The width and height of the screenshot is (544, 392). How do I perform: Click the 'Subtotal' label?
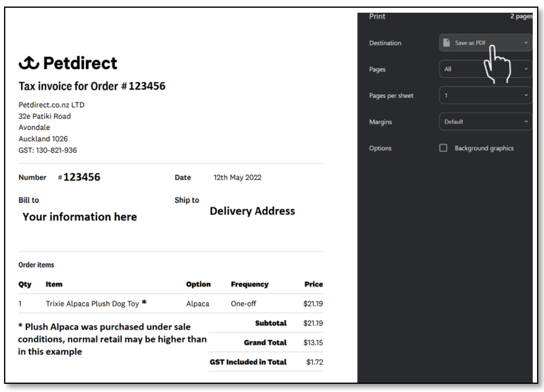(271, 323)
